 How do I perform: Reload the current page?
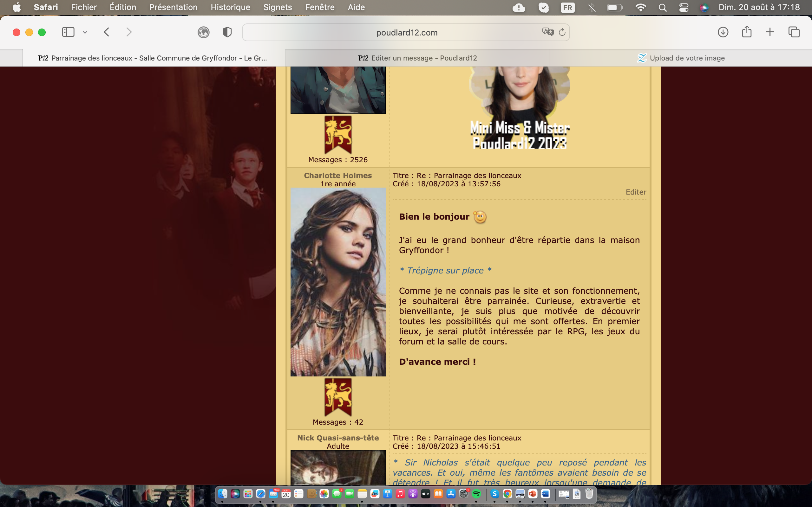562,32
